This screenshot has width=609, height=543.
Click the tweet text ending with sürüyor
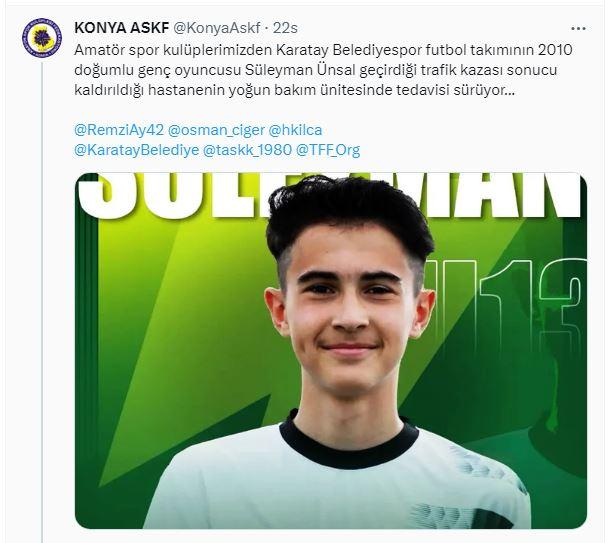tap(324, 70)
